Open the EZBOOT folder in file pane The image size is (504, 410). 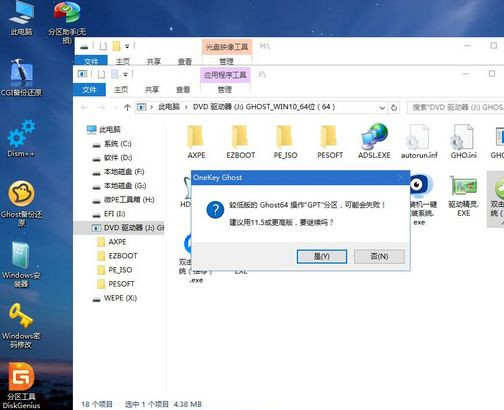pyautogui.click(x=240, y=142)
